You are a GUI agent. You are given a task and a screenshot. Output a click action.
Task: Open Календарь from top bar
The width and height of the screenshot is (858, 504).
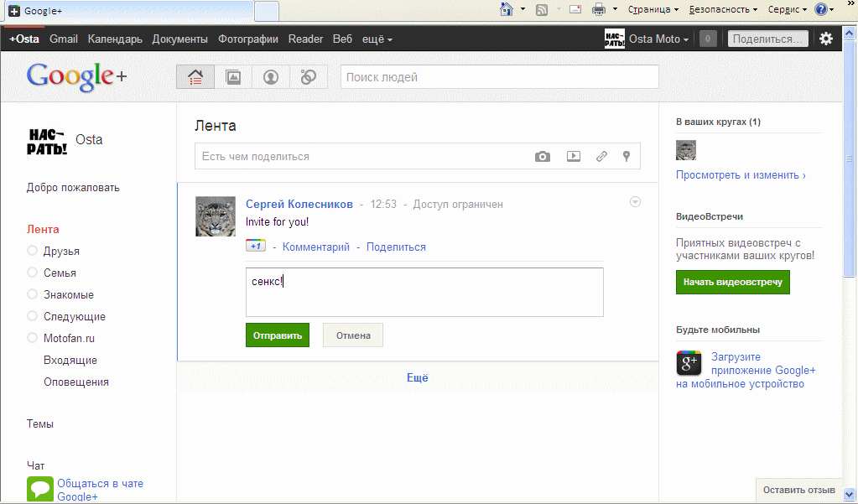[x=115, y=39]
